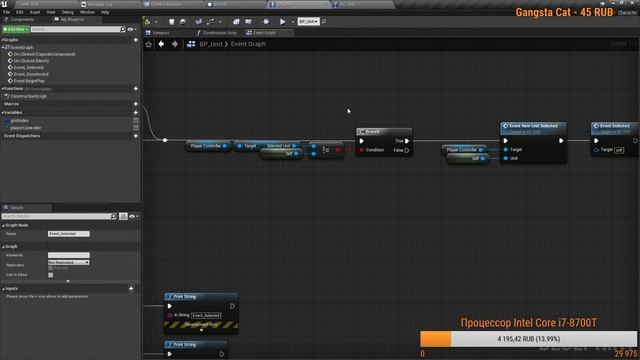The width and height of the screenshot is (640, 360).
Task: Toggle gridIndex variable visibility eye
Action: 136,120
